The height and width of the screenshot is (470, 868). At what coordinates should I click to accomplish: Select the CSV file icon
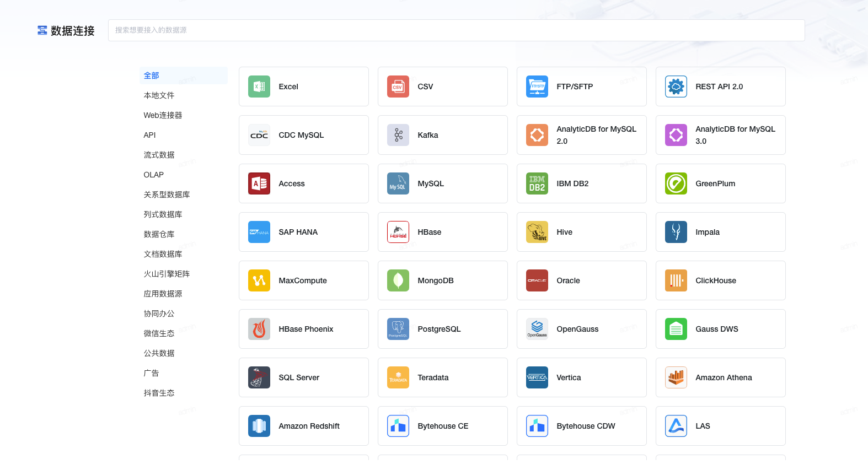pos(398,87)
